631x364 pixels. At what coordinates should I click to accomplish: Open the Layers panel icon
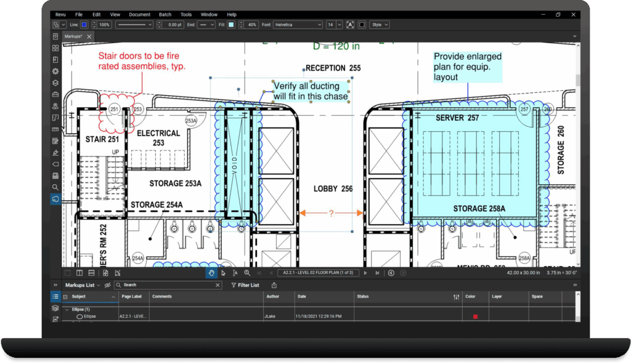[x=55, y=83]
